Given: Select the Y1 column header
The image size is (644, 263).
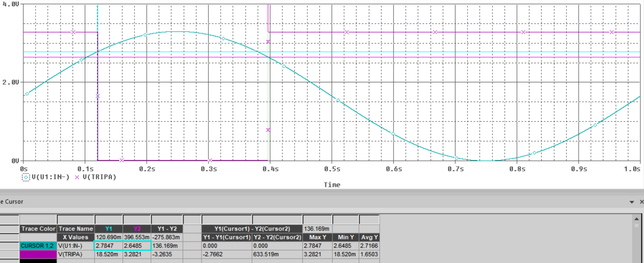Looking at the screenshot, I should (x=109, y=229).
